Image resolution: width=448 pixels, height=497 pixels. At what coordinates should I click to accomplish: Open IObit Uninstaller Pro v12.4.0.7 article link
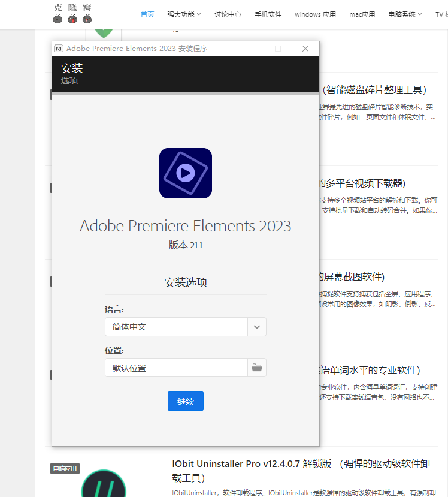click(x=301, y=471)
